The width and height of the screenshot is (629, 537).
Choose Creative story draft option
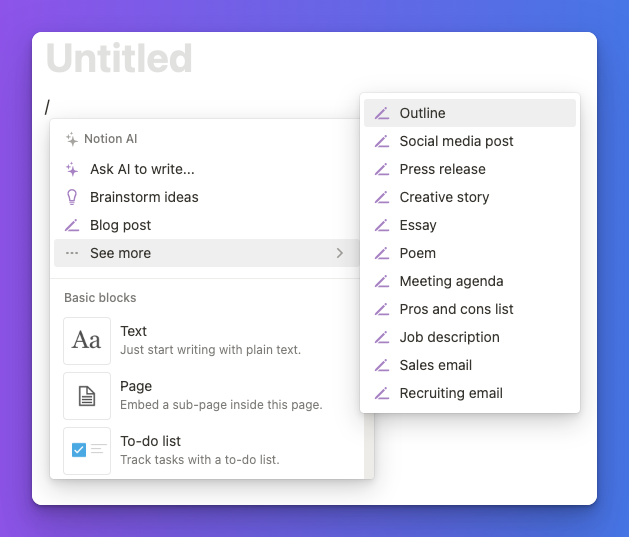coord(470,197)
